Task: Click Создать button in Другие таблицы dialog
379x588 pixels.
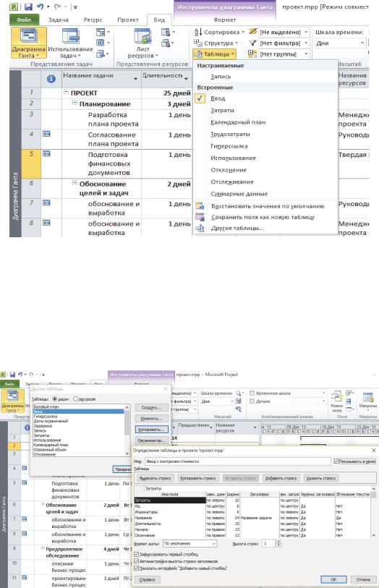Action: tap(151, 408)
